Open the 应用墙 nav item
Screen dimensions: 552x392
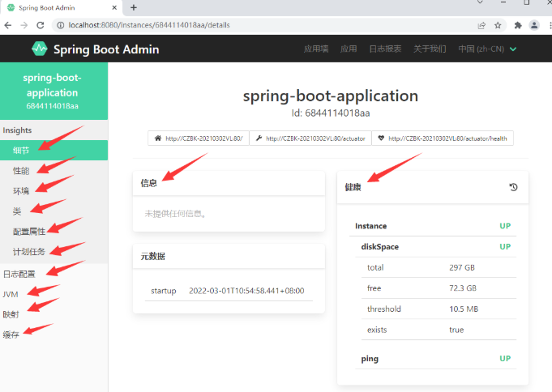click(x=316, y=49)
